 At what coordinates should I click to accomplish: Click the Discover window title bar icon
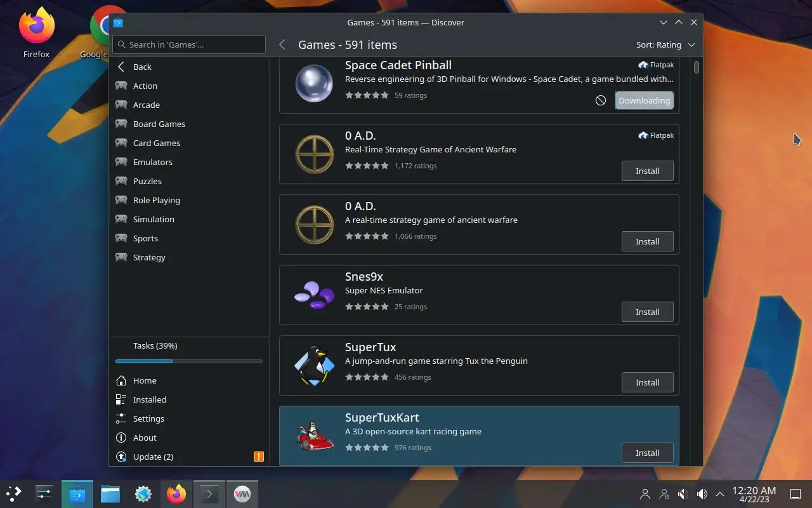point(118,23)
